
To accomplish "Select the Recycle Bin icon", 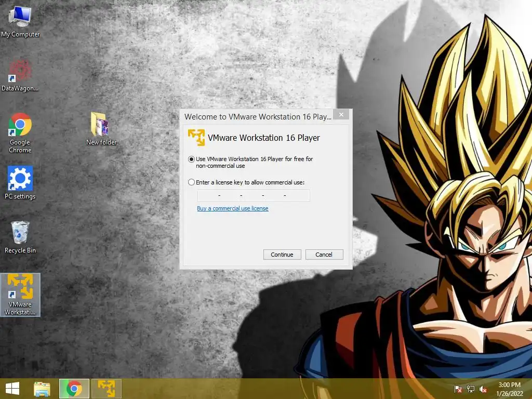I will coord(20,237).
